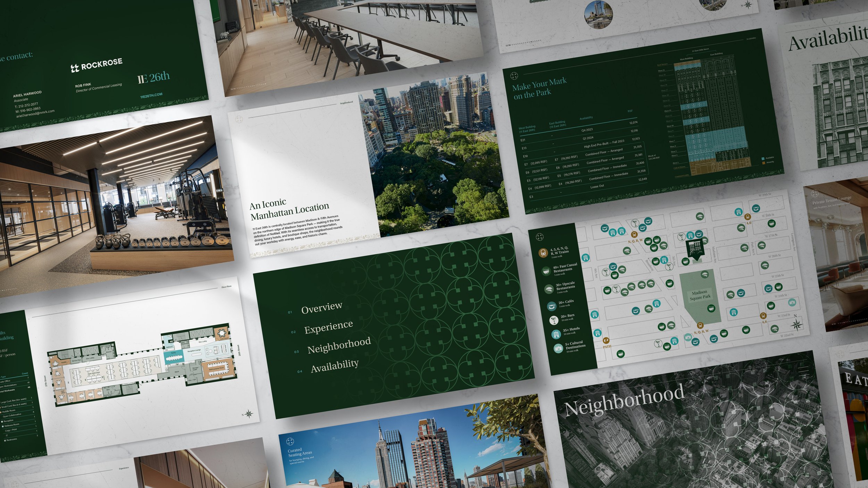Screen dimensions: 868x488
Task: Click the N, Q, R, W subway icon near Broadway's top
Action: 634,235
